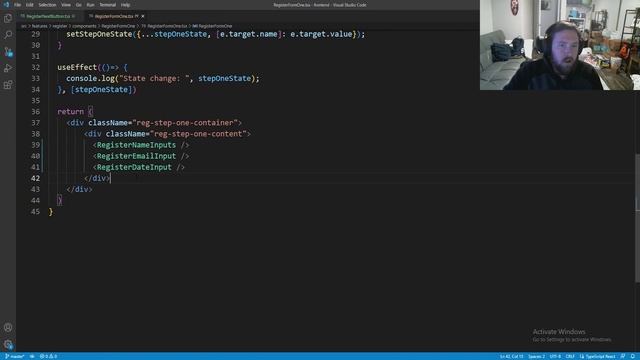Click the VS Code logo icon

6,5
